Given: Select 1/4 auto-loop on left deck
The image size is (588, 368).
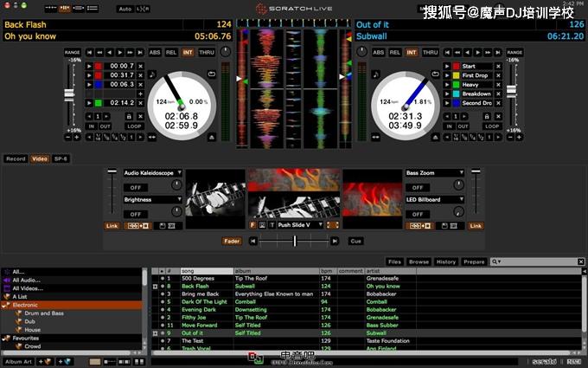Looking at the screenshot, I should tap(115, 138).
